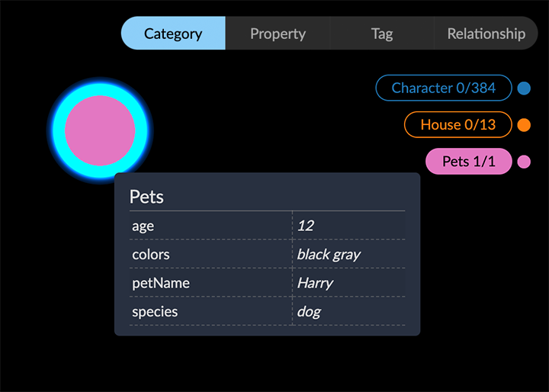Click the age property name

click(x=143, y=226)
